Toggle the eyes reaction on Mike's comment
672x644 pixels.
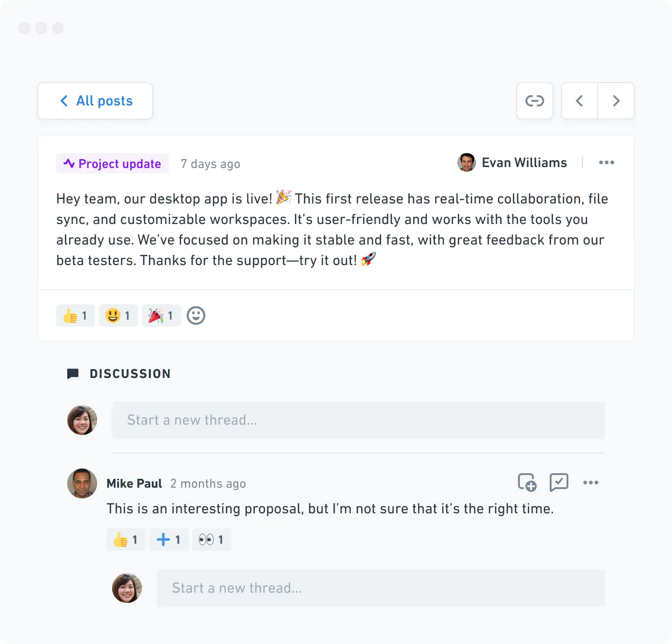pyautogui.click(x=212, y=539)
